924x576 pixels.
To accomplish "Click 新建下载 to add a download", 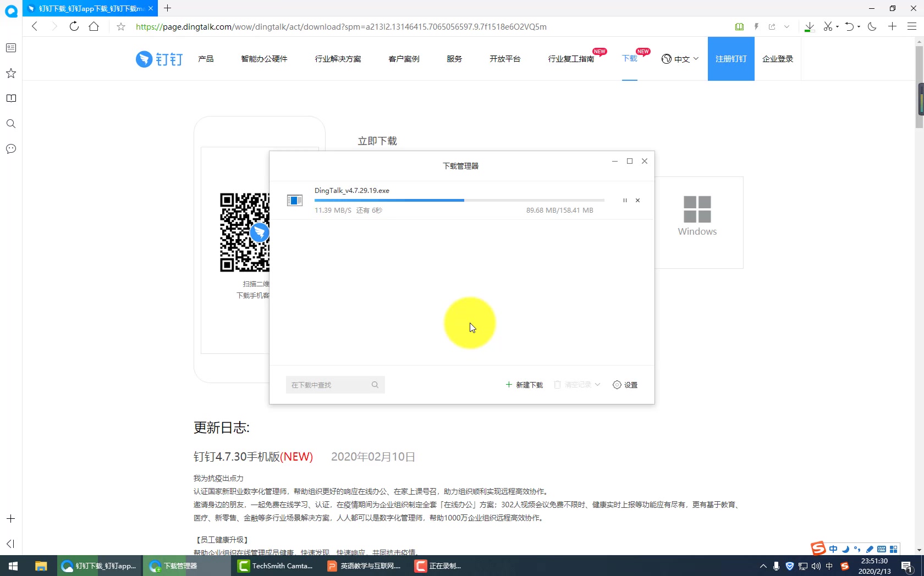I will (x=524, y=385).
